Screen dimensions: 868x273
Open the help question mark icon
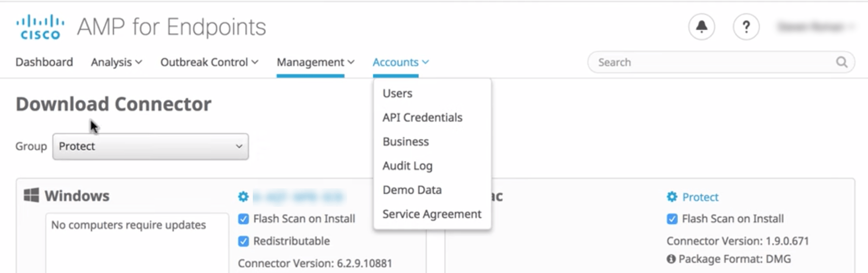click(x=746, y=27)
